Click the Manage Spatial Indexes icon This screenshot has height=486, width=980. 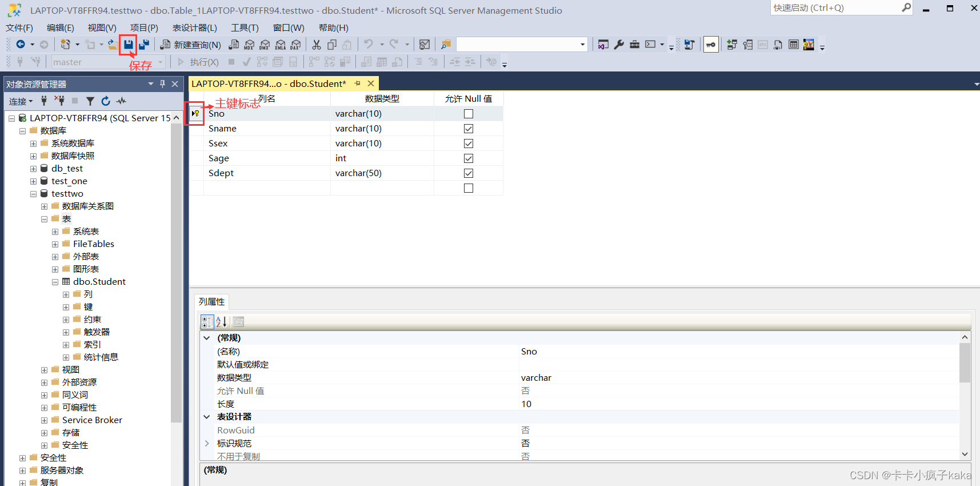click(809, 45)
